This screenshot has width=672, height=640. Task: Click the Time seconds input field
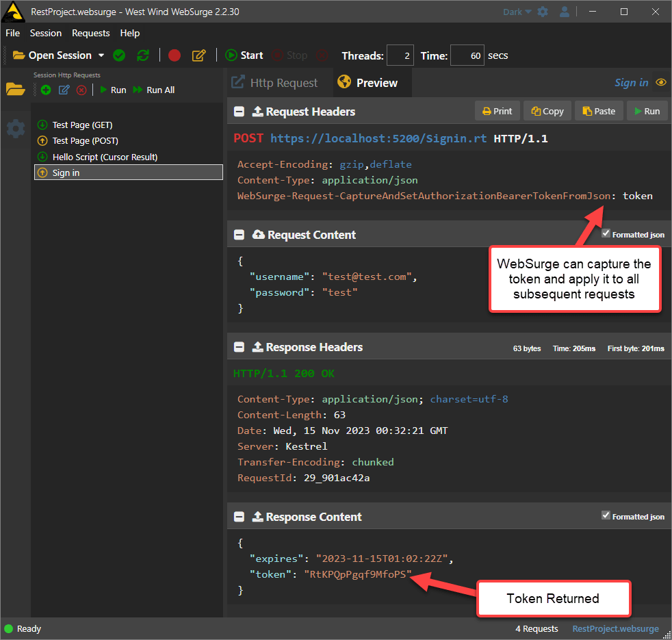tap(467, 55)
